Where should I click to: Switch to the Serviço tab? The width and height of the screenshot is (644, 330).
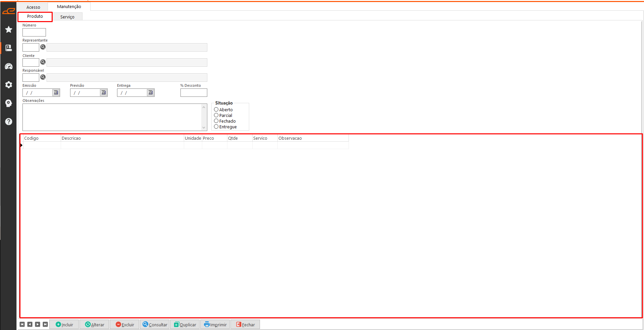pyautogui.click(x=67, y=17)
